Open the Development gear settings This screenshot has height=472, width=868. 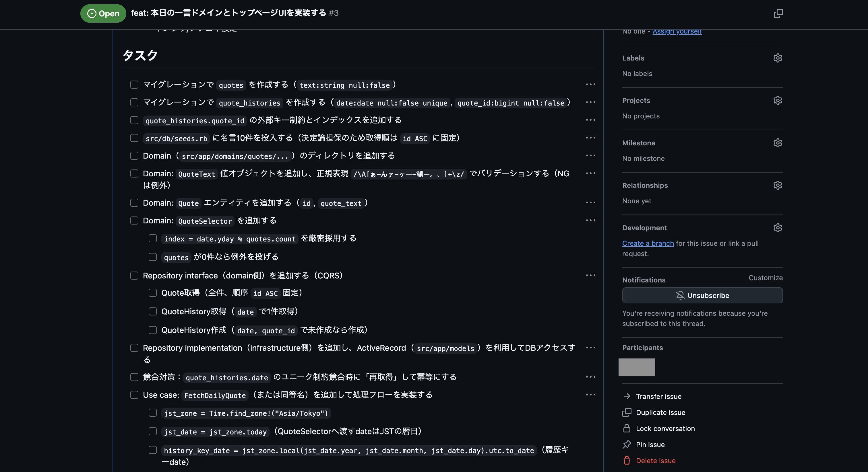coord(777,228)
